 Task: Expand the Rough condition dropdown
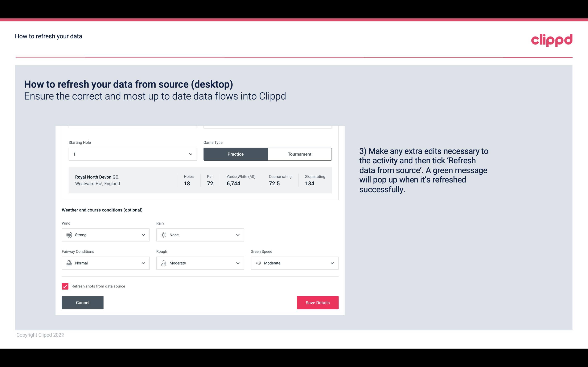[237, 263]
